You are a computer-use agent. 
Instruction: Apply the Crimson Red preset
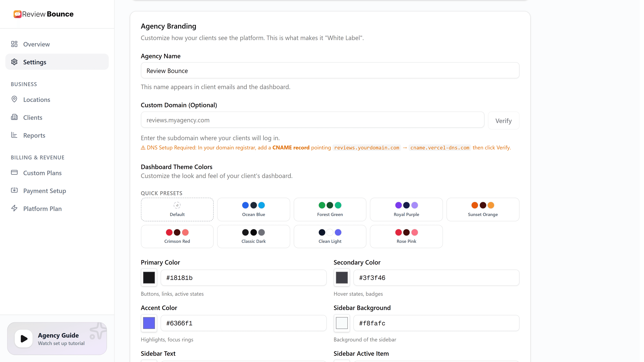tap(177, 236)
